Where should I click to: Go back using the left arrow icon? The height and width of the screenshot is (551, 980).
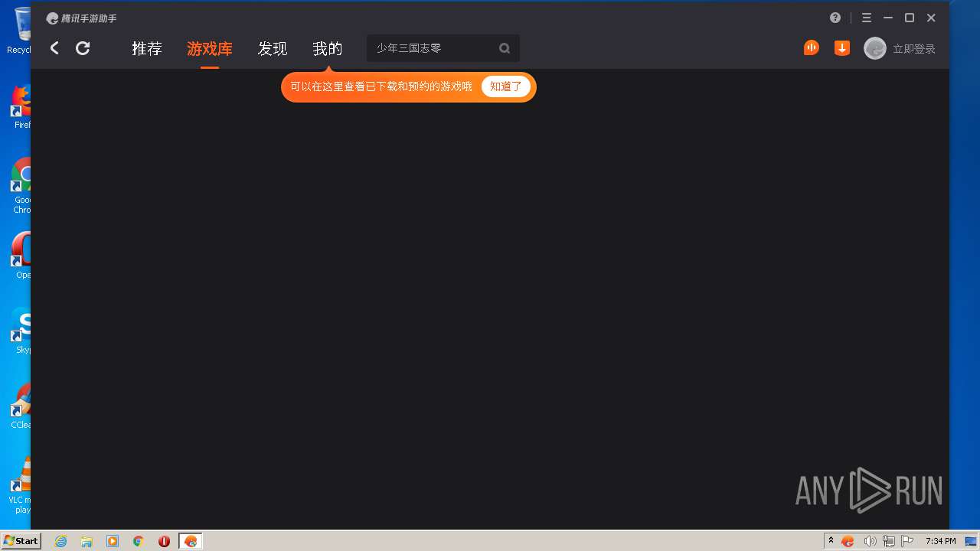54,48
